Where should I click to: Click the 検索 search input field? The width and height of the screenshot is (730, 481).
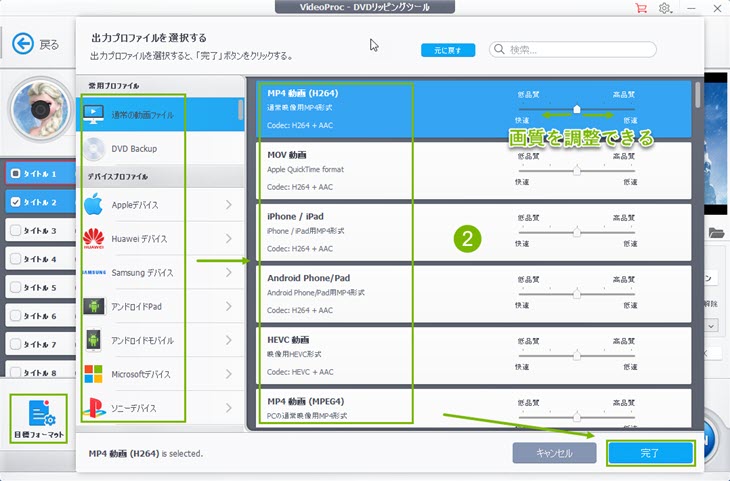click(573, 49)
